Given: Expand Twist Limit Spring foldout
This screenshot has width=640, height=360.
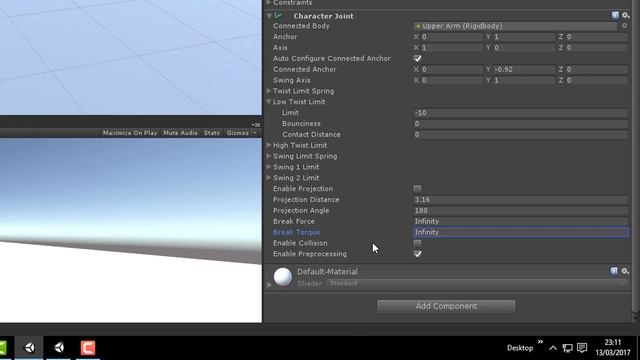Looking at the screenshot, I should tap(269, 91).
